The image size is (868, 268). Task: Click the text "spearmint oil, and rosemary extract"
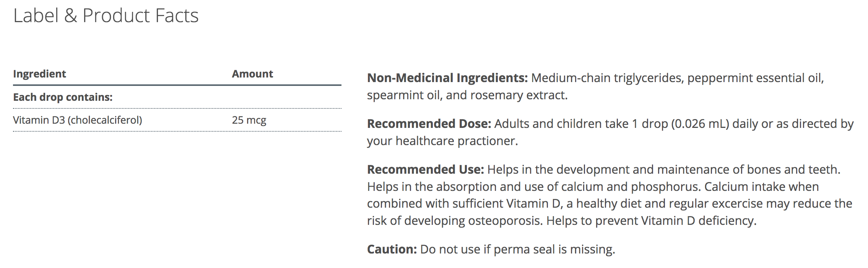(467, 95)
